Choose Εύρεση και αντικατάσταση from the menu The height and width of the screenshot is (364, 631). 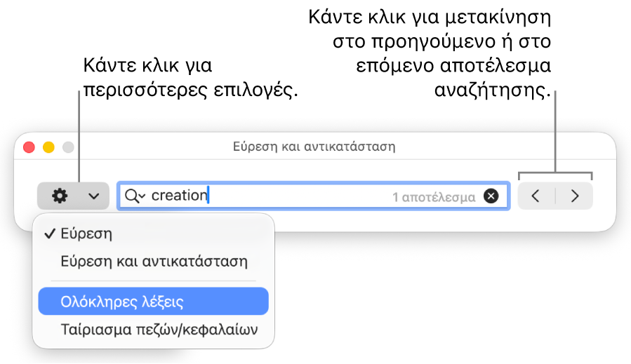point(153,262)
